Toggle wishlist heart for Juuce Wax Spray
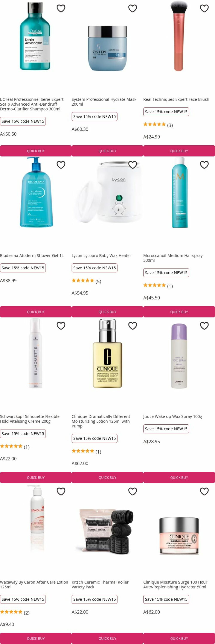This screenshot has height=644, width=215. click(x=204, y=326)
